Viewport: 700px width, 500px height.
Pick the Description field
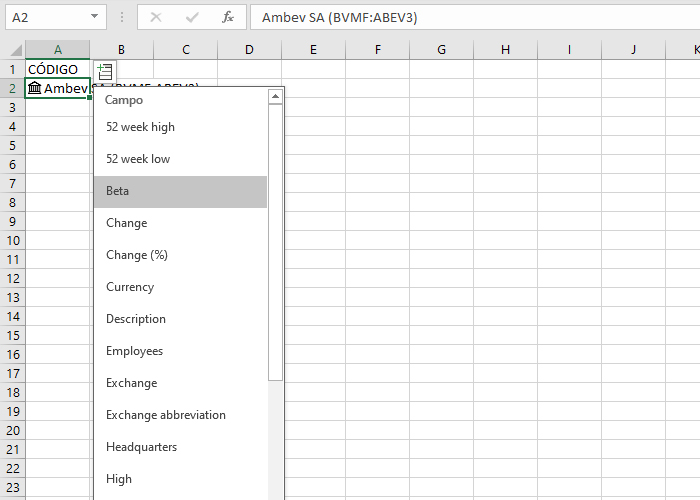(180, 319)
